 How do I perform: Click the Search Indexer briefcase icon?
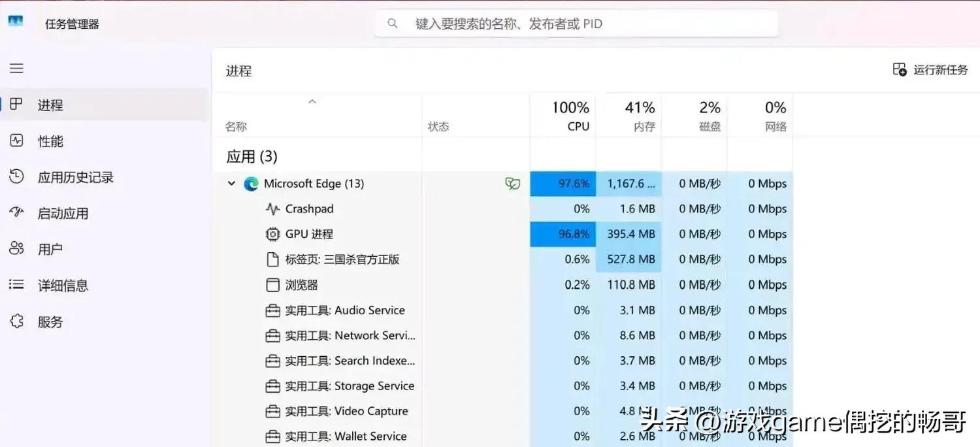tap(272, 361)
